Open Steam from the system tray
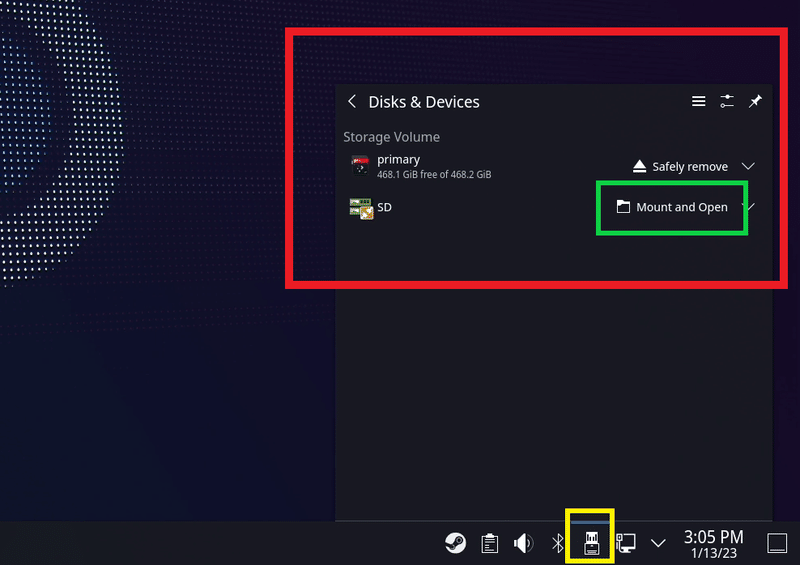 coord(455,543)
